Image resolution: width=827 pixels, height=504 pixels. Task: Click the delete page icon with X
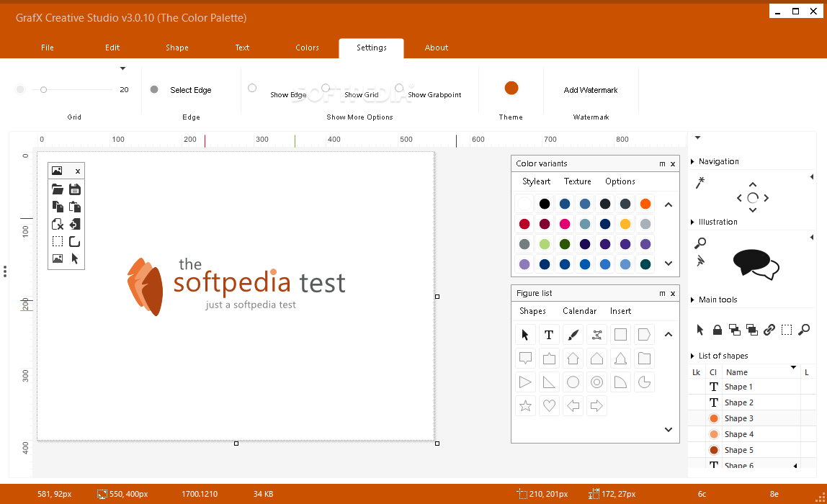click(58, 224)
